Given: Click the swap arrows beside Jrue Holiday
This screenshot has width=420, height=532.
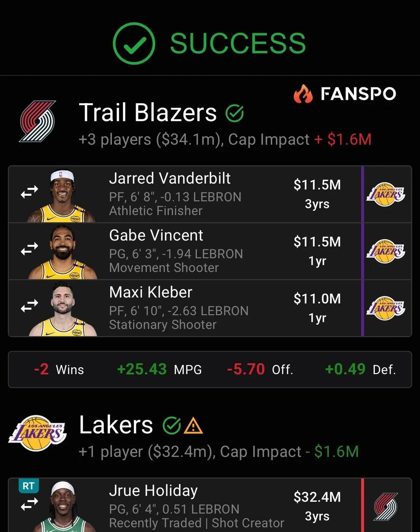Looking at the screenshot, I should click(x=30, y=504).
